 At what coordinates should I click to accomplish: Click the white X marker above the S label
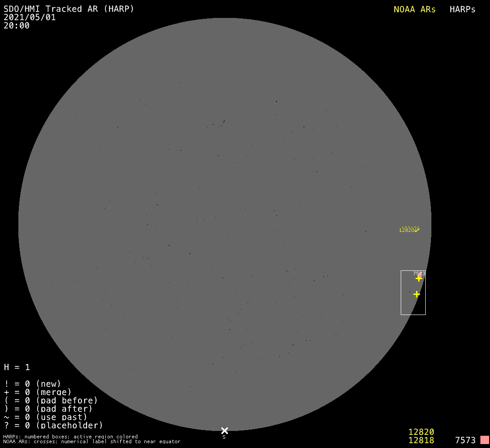coord(224,430)
